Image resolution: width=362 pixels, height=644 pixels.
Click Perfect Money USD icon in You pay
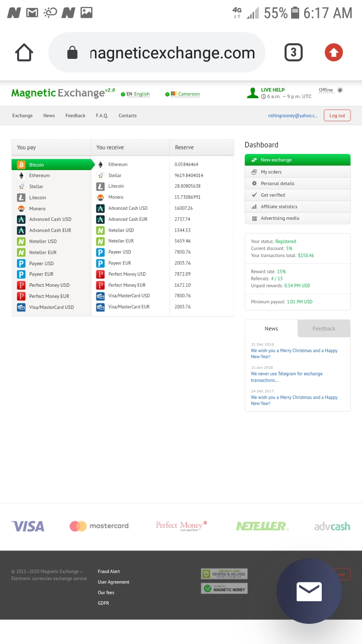[x=21, y=285]
